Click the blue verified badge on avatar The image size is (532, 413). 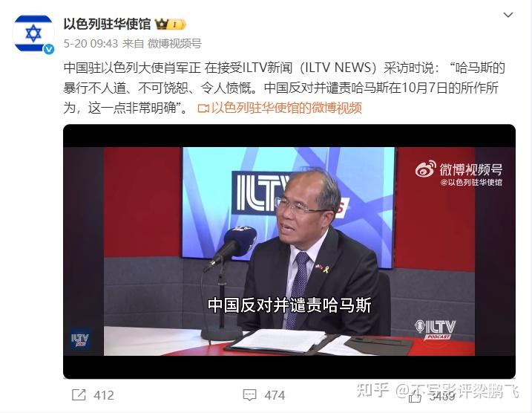pos(49,49)
